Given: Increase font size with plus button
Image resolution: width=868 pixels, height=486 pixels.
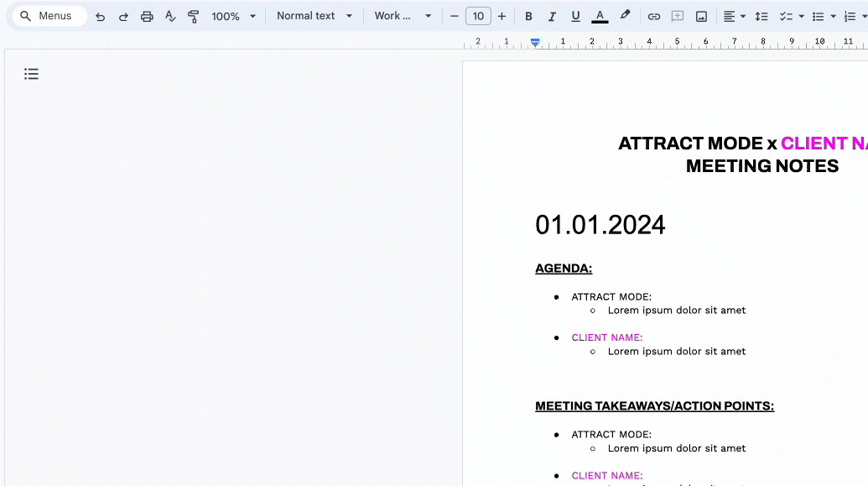Looking at the screenshot, I should (502, 16).
